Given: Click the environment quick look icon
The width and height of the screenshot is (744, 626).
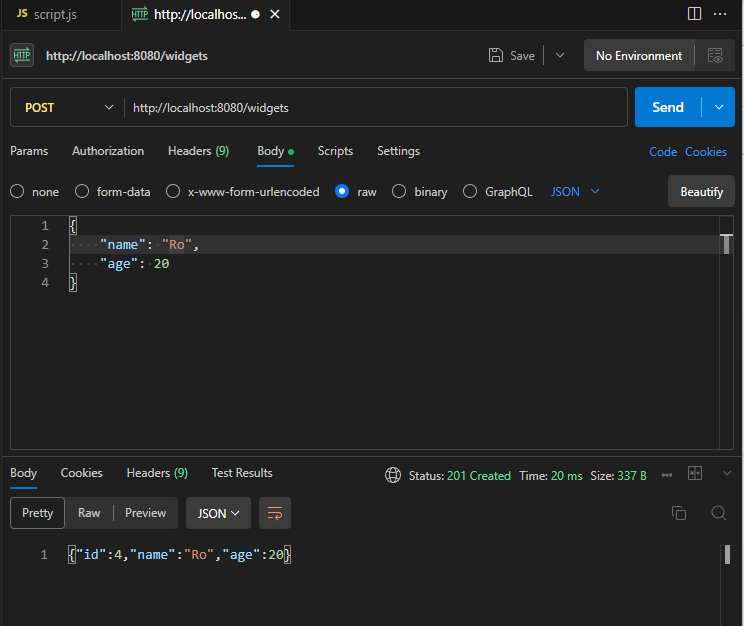Looking at the screenshot, I should (x=714, y=56).
